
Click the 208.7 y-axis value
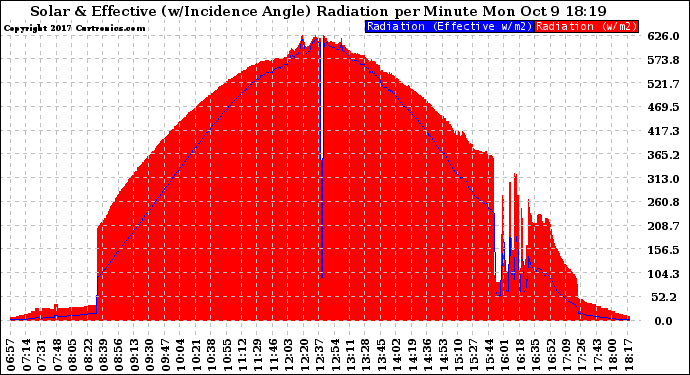point(663,226)
